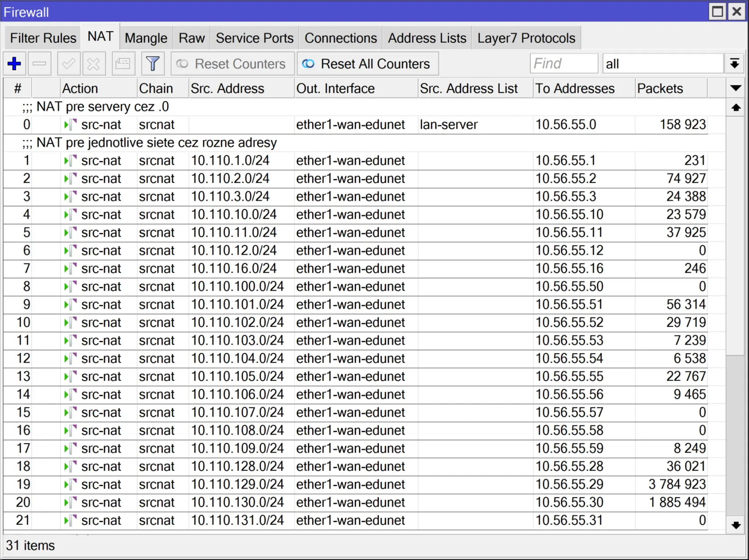Screen dimensions: 749x560
Task: Open the all filter dropdown
Action: click(x=662, y=63)
